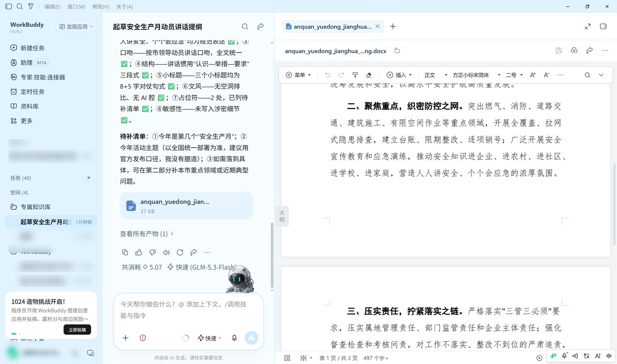Screen dimensions: 617x364
Task: Open the 插入 insert dropdown
Action: pyautogui.click(x=399, y=75)
